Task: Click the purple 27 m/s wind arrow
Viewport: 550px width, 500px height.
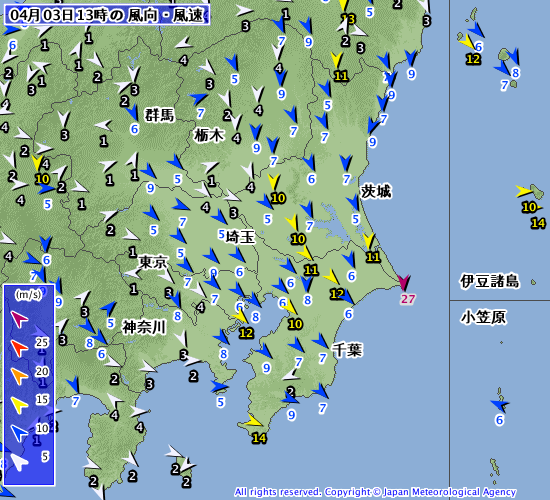Action: [403, 282]
